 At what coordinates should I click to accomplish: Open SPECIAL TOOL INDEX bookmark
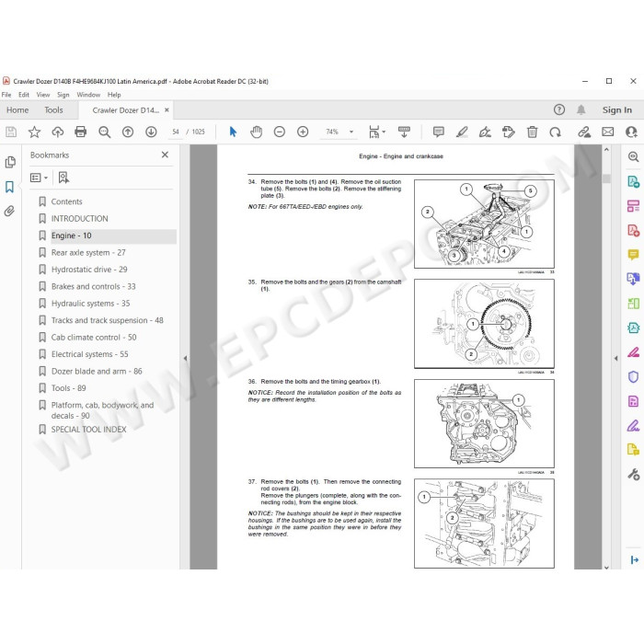click(88, 430)
